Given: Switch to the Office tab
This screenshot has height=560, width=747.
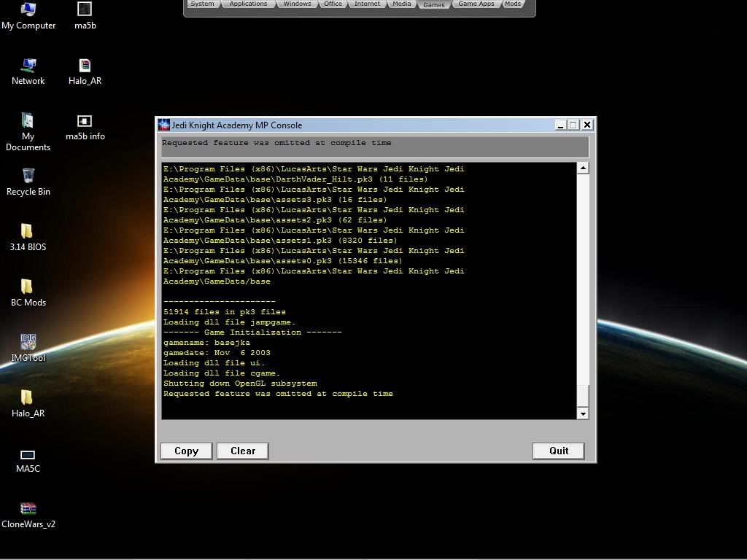Looking at the screenshot, I should click(333, 4).
